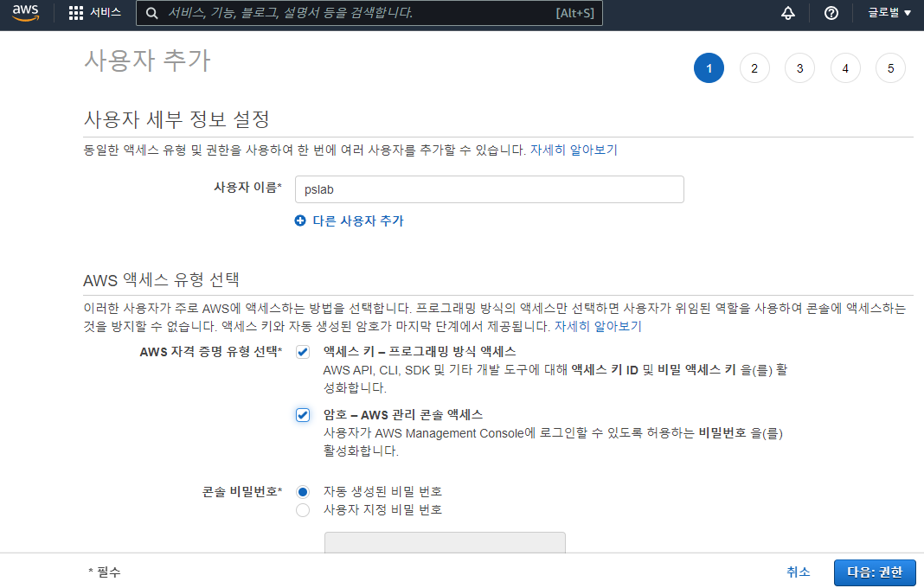Open the Services grid menu icon
924x588 pixels.
(x=76, y=13)
